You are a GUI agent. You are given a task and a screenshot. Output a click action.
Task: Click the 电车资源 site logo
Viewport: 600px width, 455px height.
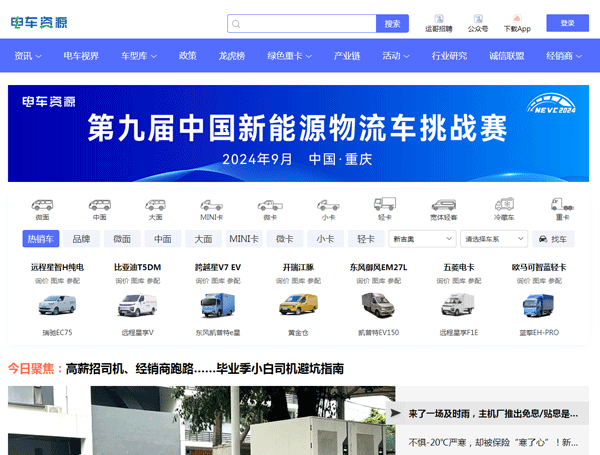click(39, 23)
